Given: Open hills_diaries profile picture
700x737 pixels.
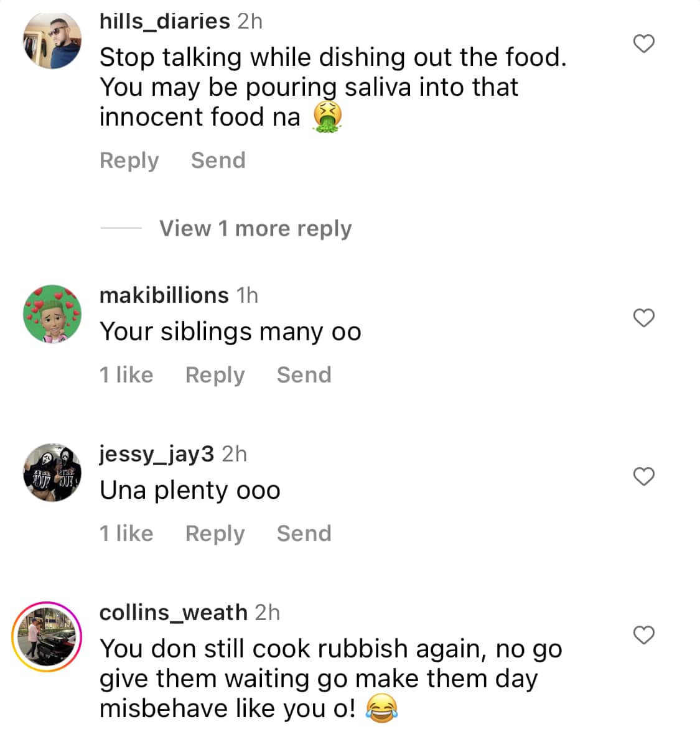Looking at the screenshot, I should click(52, 40).
